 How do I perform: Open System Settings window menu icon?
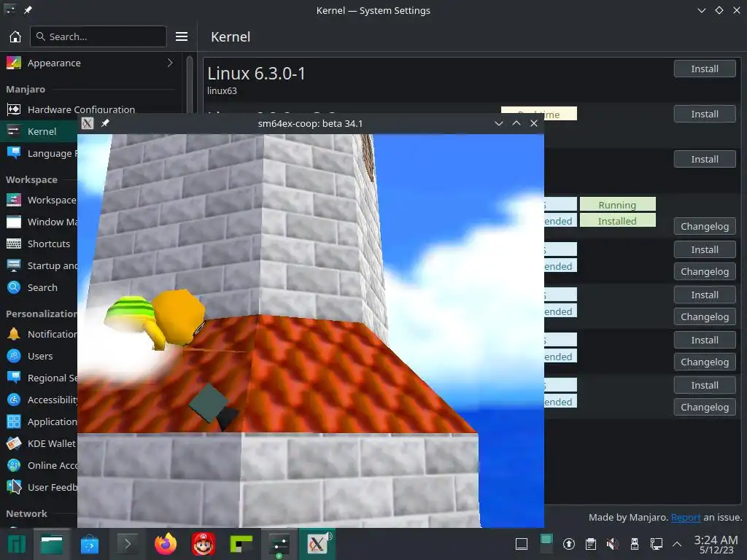point(10,10)
